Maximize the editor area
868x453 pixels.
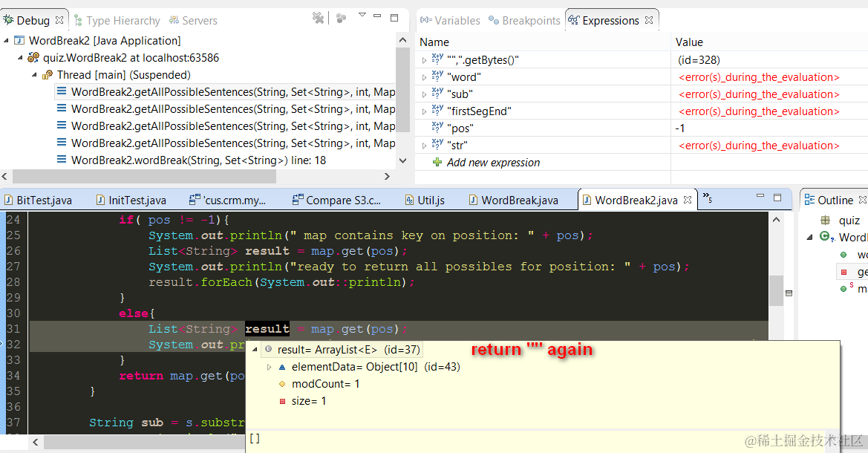coord(777,197)
